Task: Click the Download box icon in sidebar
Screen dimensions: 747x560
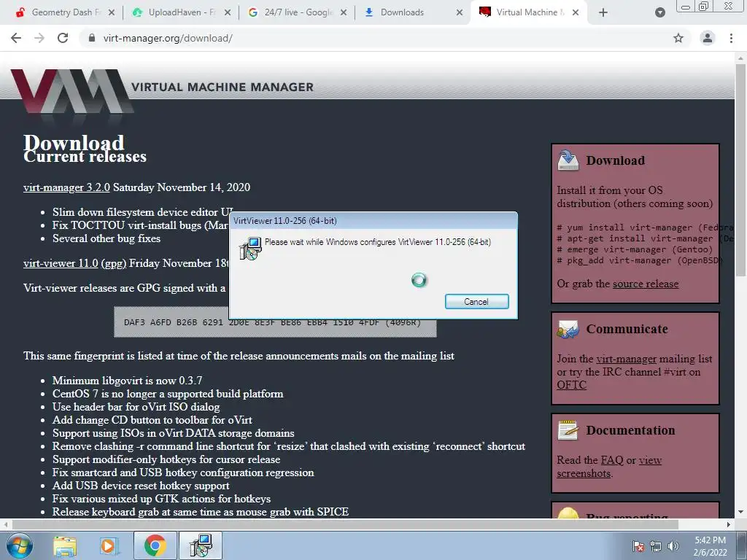Action: click(x=568, y=160)
